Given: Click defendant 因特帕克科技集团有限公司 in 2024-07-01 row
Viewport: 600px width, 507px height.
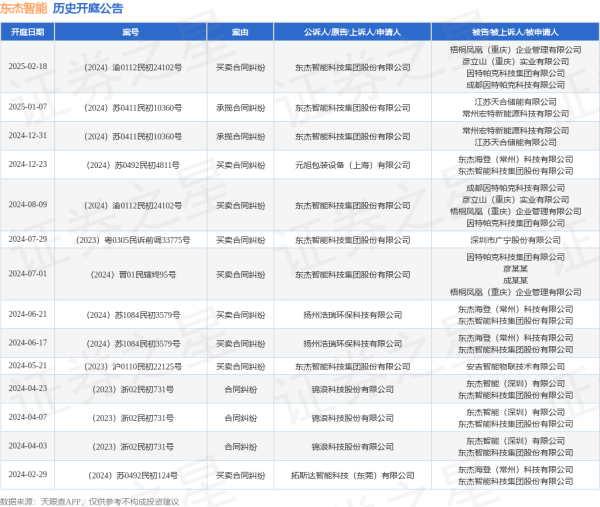Looking at the screenshot, I should coord(515,257).
